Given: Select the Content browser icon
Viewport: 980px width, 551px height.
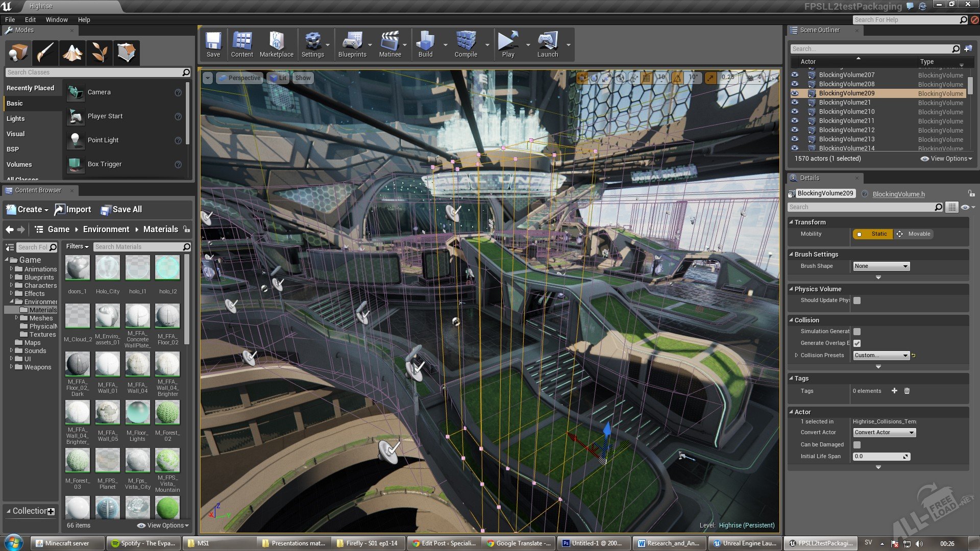Looking at the screenshot, I should tap(241, 43).
